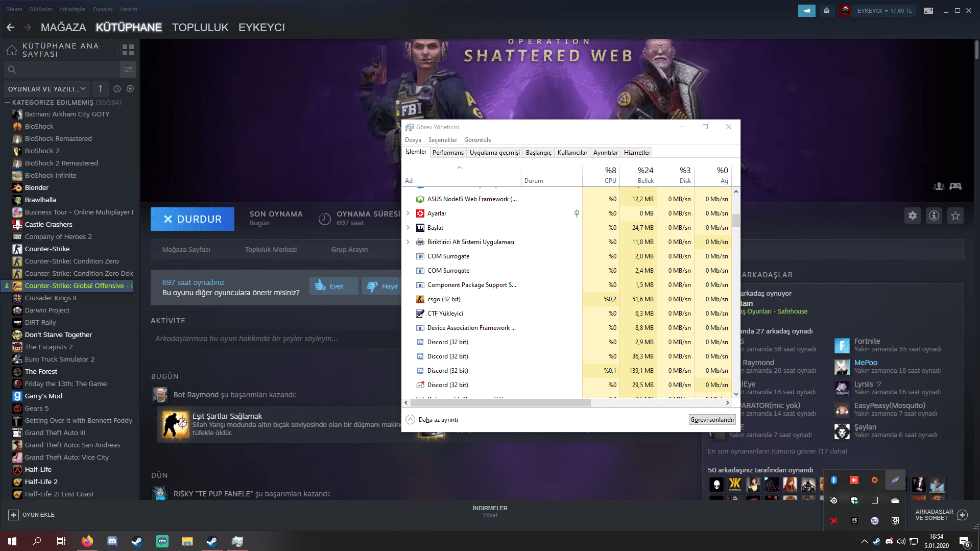The image size is (980, 551).
Task: Open Topluluk Merkezi link
Action: [x=271, y=250]
